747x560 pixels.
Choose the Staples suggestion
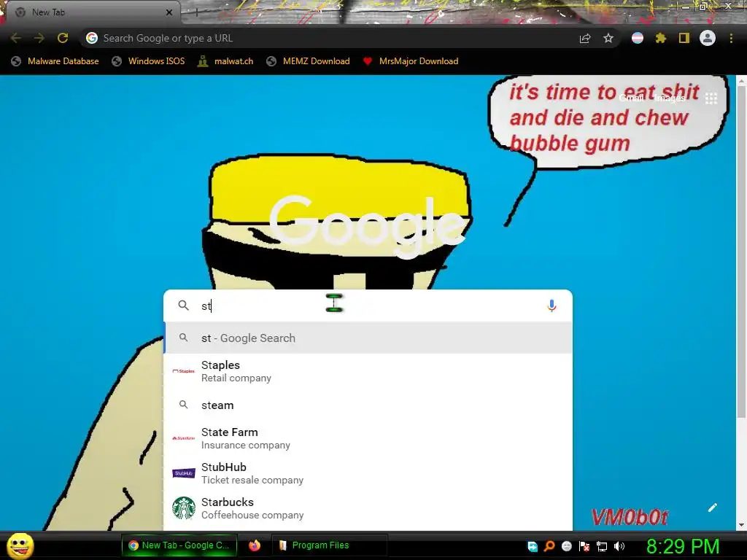(x=368, y=371)
